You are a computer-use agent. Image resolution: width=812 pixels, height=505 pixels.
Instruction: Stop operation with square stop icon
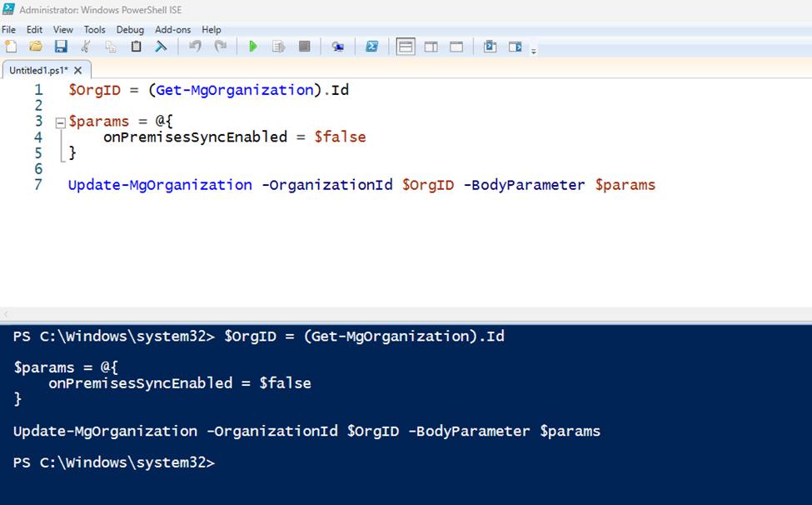[x=305, y=47]
